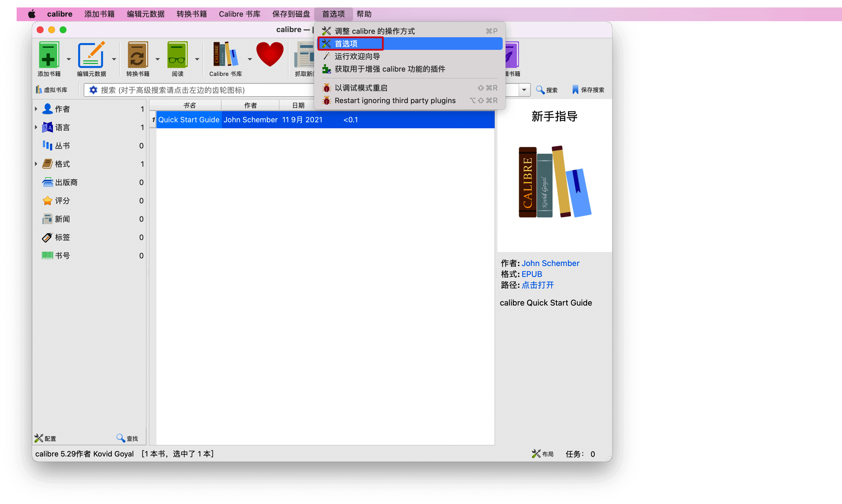Image resolution: width=842 pixels, height=504 pixels.
Task: Open the Edit metadata dropdown arrow
Action: coord(114,59)
